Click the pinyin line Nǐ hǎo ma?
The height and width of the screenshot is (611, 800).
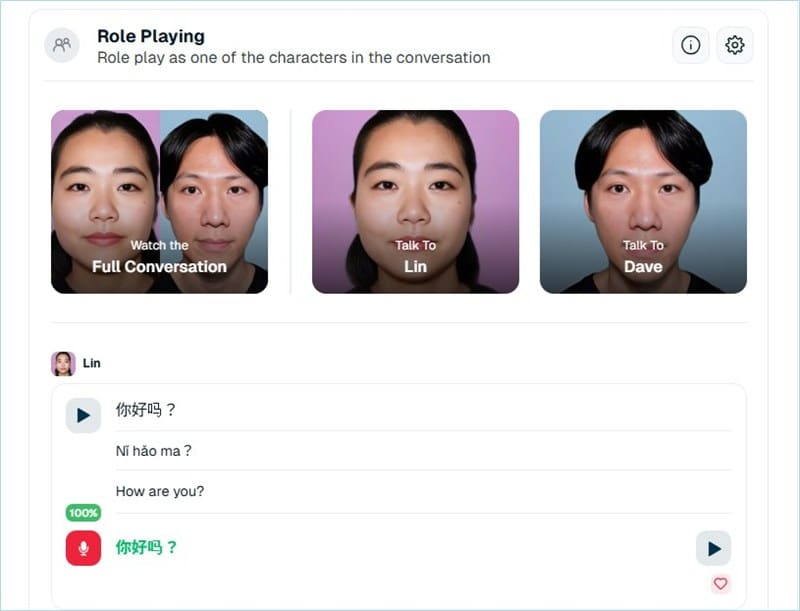pos(154,451)
